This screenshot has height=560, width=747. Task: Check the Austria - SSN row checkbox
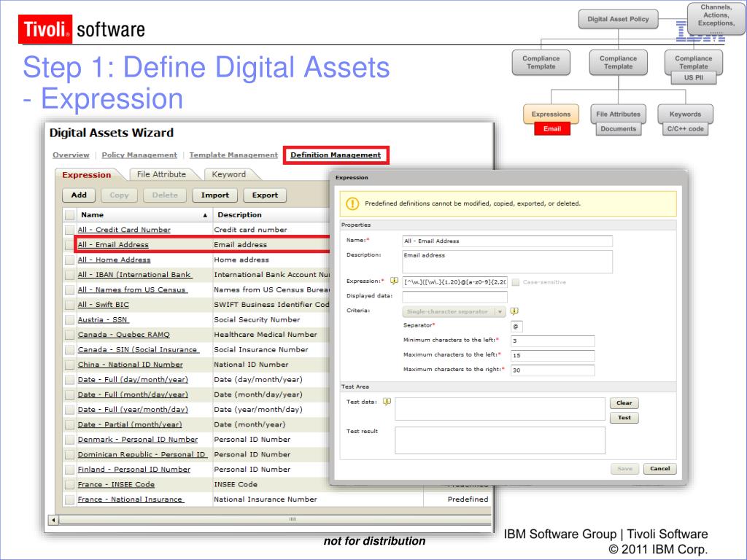pos(69,320)
